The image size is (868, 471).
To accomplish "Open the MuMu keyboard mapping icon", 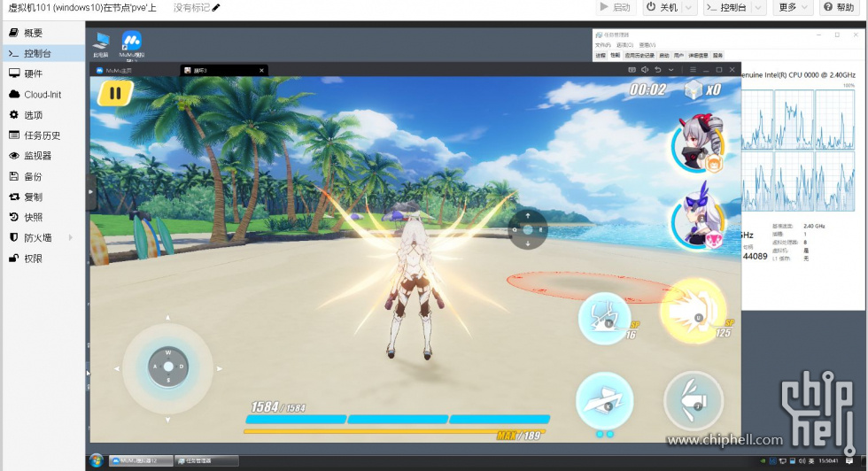I will (x=632, y=70).
